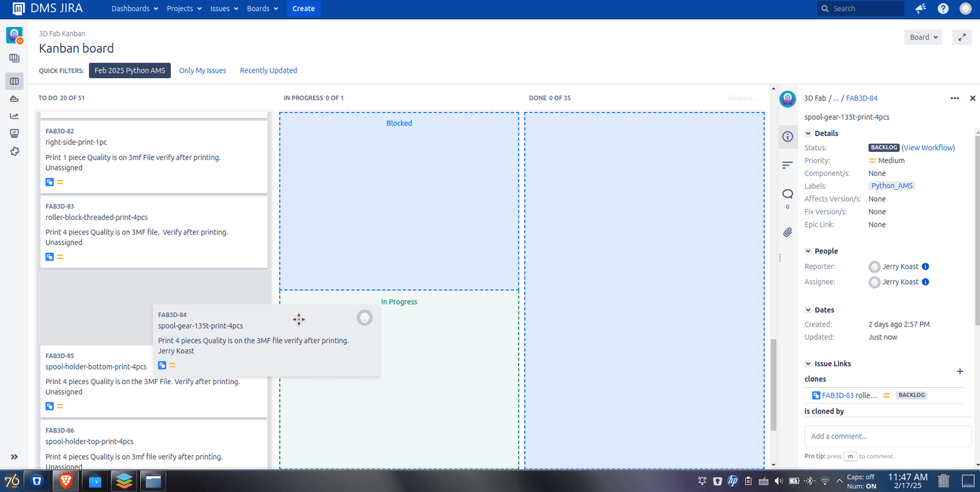Viewport: 980px width, 492px height.
Task: Click the issue type icon on FAB3D-85 card
Action: (x=50, y=406)
